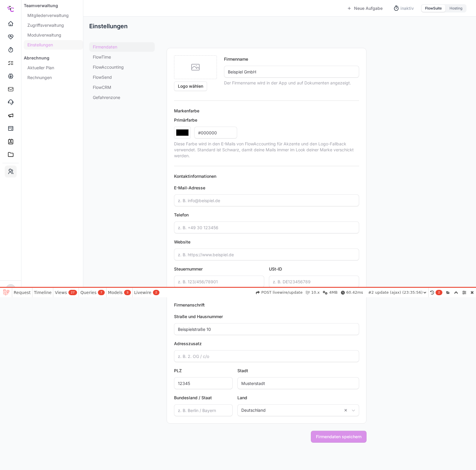The image size is (476, 470).
Task: Switch to Hosting mode toggle
Action: 456,8
